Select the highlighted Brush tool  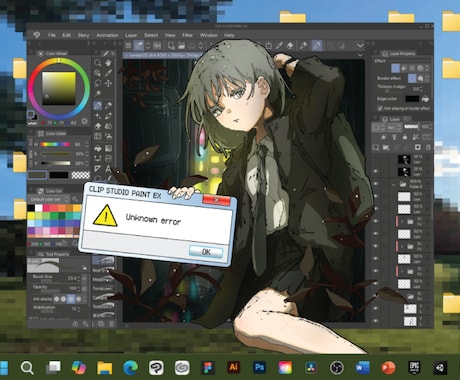[98, 106]
